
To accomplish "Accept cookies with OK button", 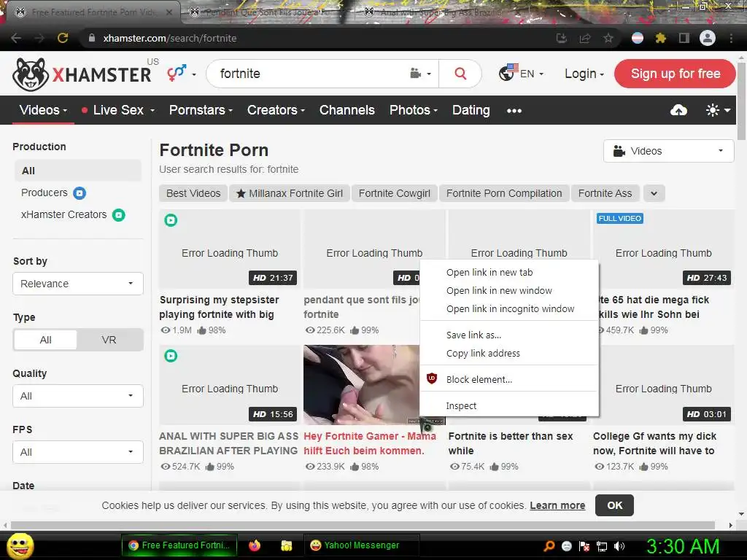I will (614, 505).
